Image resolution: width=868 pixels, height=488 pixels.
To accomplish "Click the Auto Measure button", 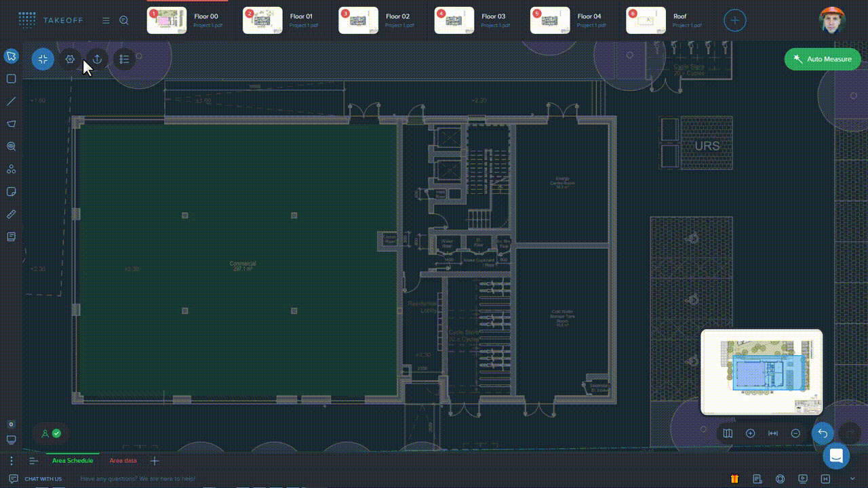I will pos(823,59).
